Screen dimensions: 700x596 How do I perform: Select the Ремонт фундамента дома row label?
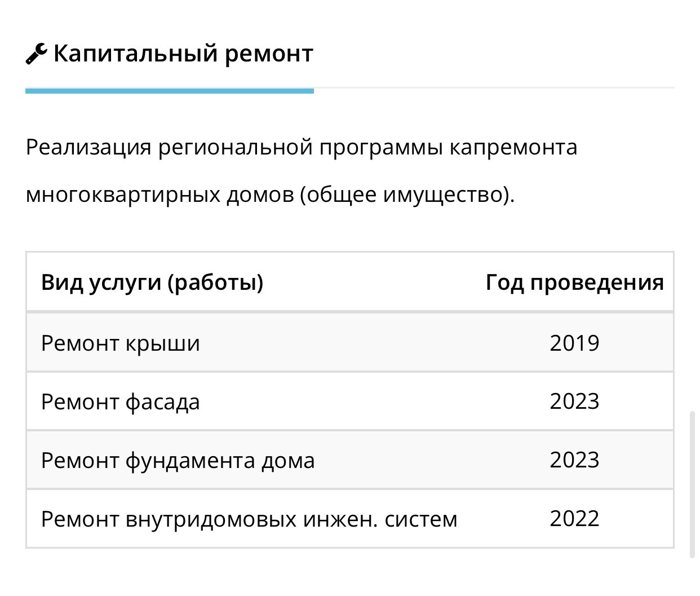click(x=178, y=461)
